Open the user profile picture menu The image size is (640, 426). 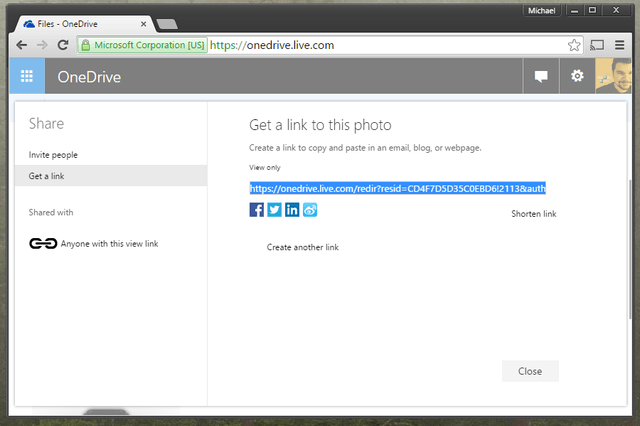(613, 76)
